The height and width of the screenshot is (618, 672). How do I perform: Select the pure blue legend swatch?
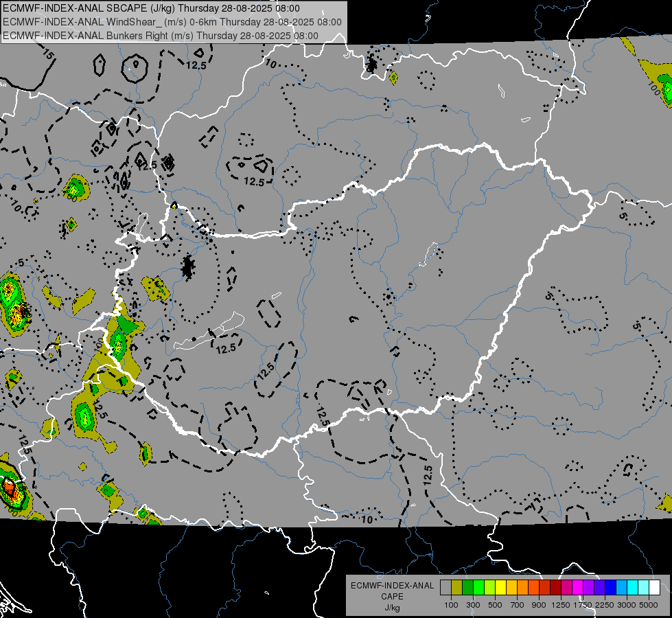pos(611,588)
